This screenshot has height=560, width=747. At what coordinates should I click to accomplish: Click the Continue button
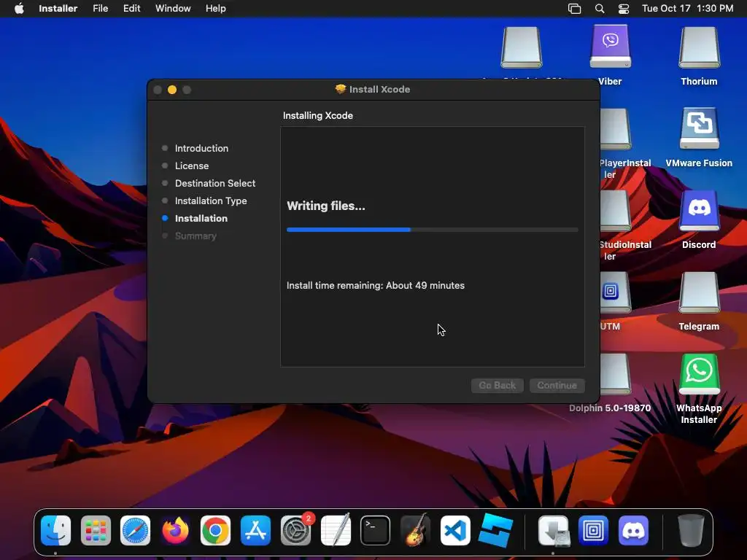(557, 385)
